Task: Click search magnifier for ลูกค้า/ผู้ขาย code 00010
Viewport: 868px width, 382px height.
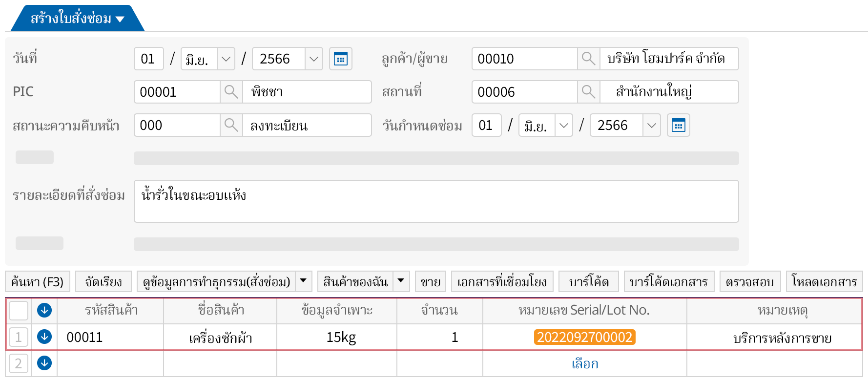Action: click(x=588, y=59)
